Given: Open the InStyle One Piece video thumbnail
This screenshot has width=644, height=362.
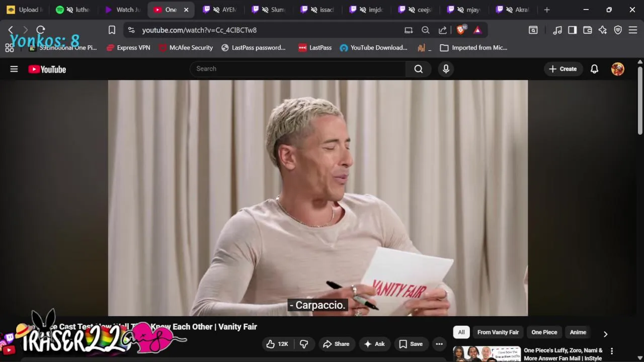Looking at the screenshot, I should (487, 354).
